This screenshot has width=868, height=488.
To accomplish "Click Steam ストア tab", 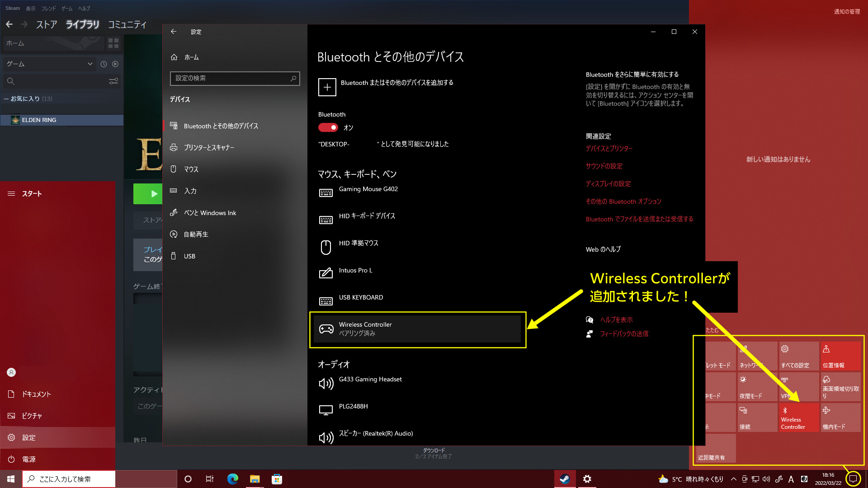I will pos(47,24).
